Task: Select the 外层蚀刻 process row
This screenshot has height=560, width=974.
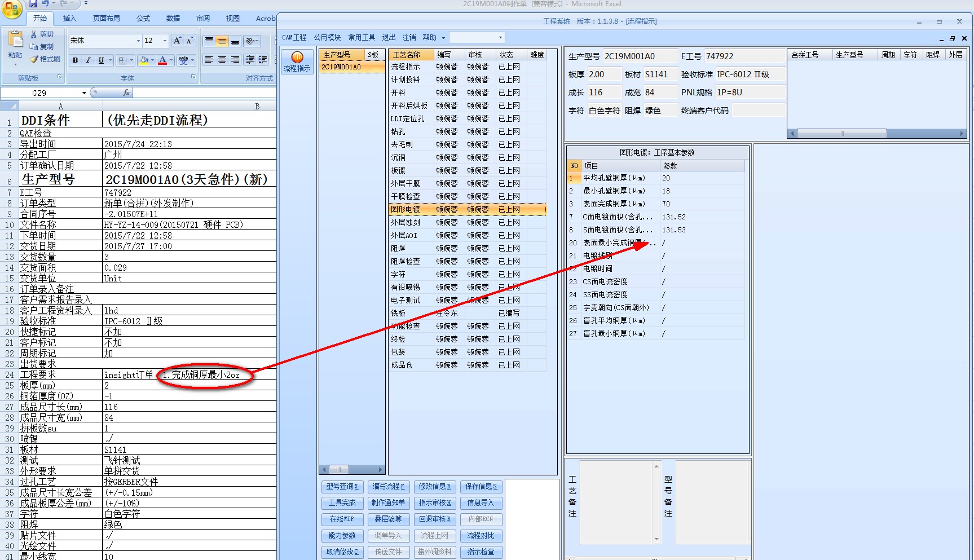Action: pyautogui.click(x=467, y=222)
